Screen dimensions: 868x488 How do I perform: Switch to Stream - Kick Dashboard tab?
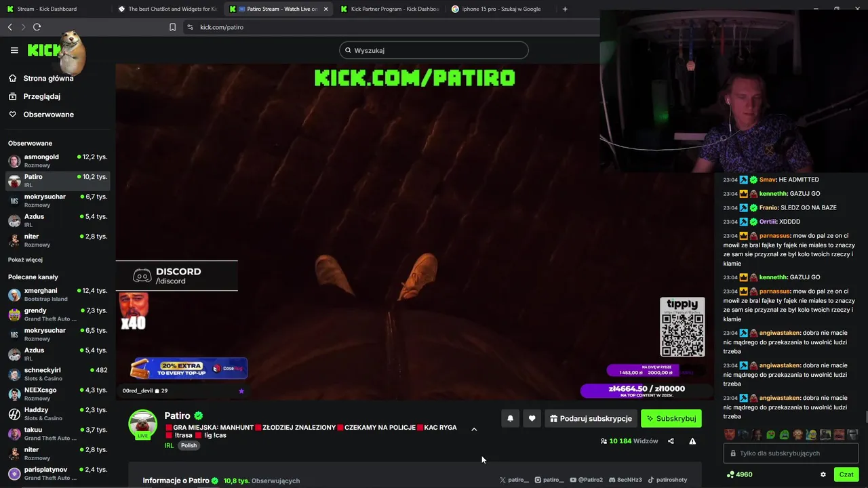53,9
